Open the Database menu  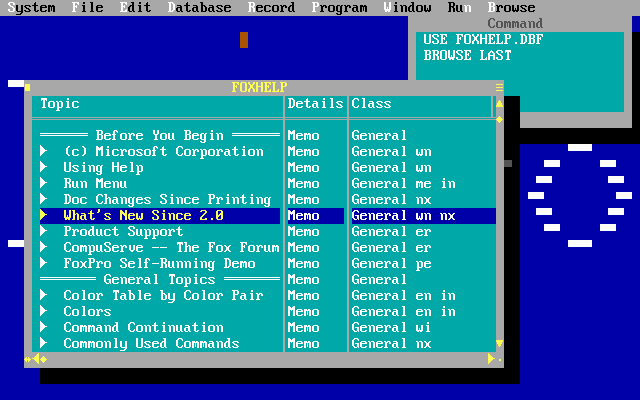(199, 7)
